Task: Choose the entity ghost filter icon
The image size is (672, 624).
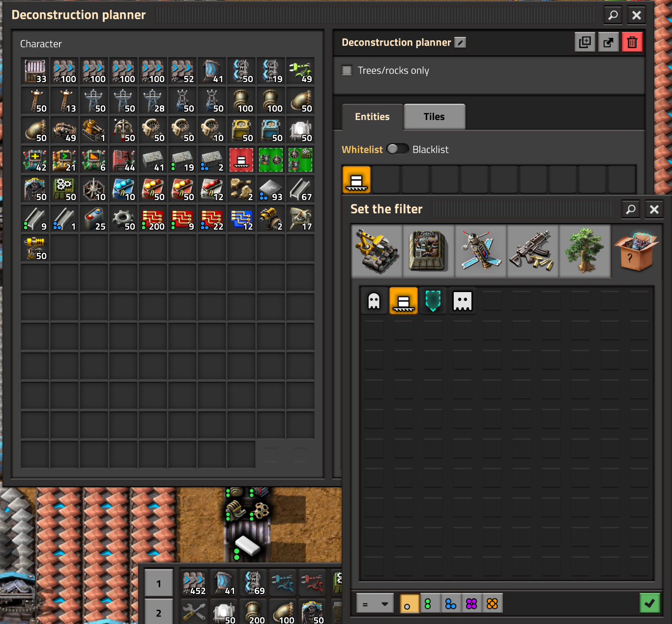Action: pos(374,300)
